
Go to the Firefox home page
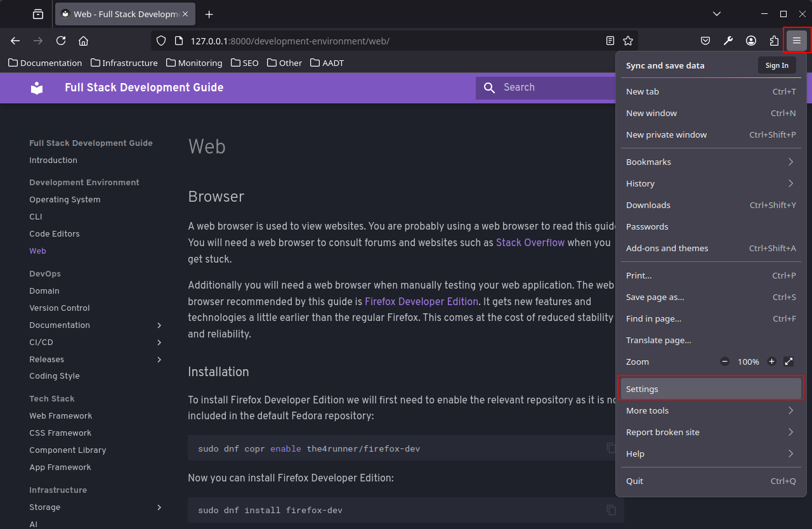click(83, 41)
